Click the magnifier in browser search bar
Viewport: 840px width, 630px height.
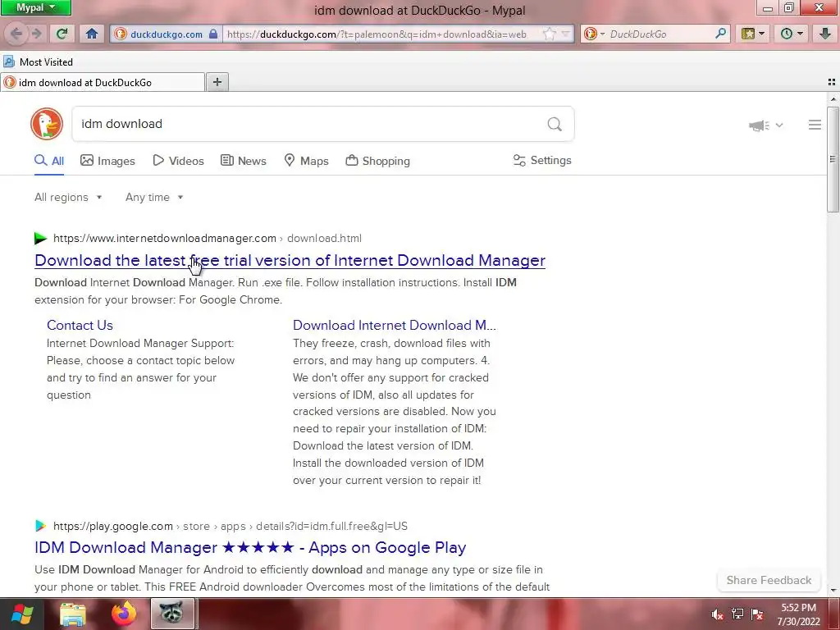pyautogui.click(x=720, y=34)
